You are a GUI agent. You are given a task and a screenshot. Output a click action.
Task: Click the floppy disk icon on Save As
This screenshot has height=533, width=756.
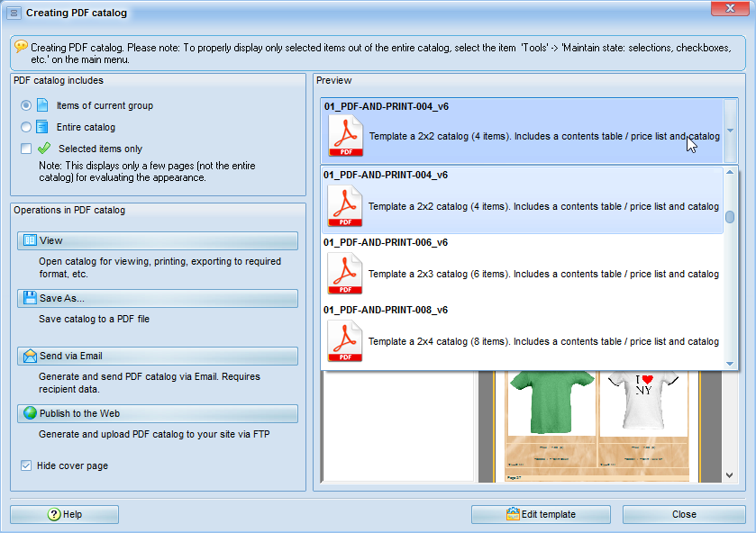[30, 298]
